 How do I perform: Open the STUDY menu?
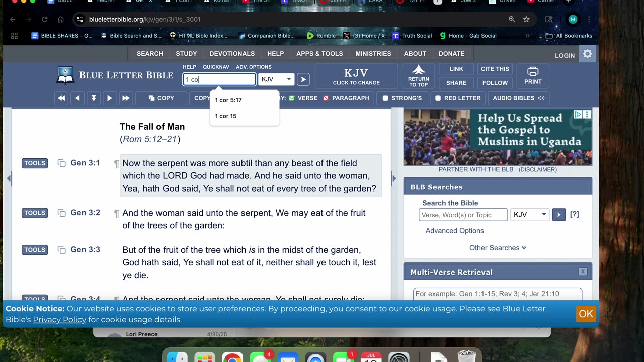tap(186, 54)
